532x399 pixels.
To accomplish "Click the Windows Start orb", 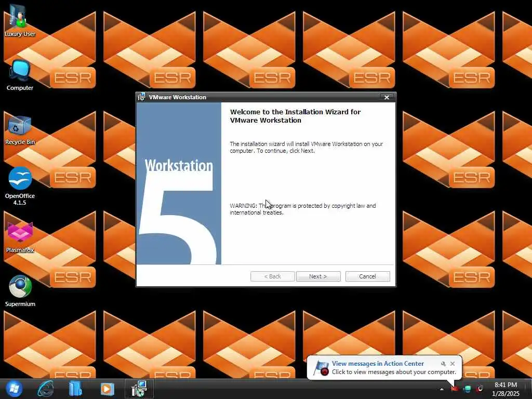I will click(14, 389).
